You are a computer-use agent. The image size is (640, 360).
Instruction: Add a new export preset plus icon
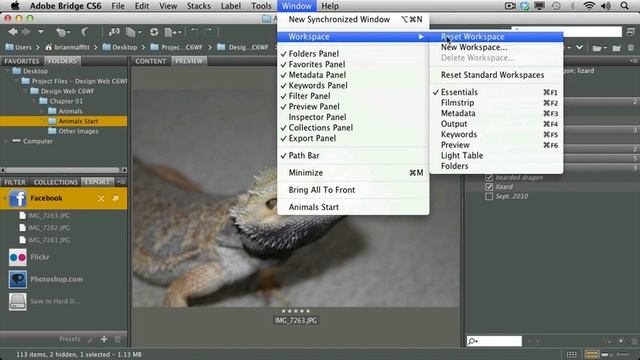pos(104,339)
